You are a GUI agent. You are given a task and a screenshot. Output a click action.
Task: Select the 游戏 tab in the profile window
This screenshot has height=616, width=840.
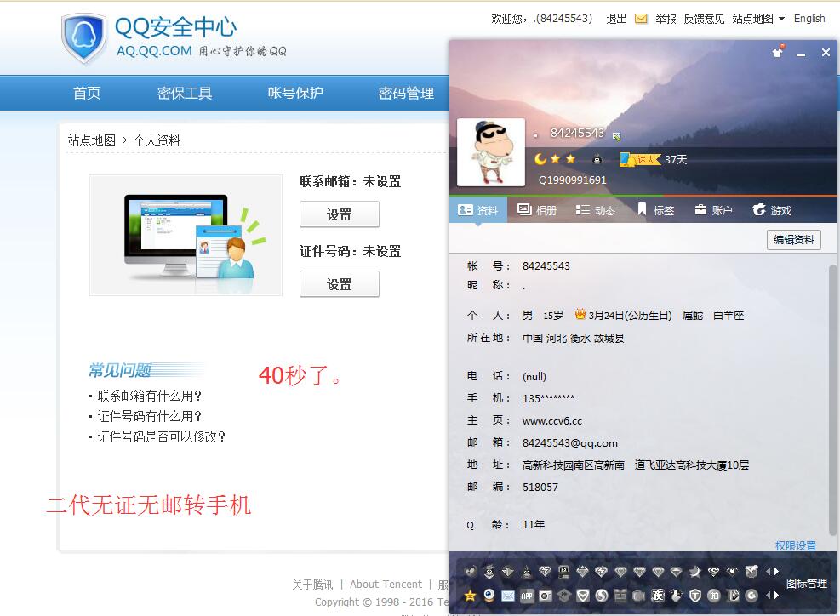point(772,210)
